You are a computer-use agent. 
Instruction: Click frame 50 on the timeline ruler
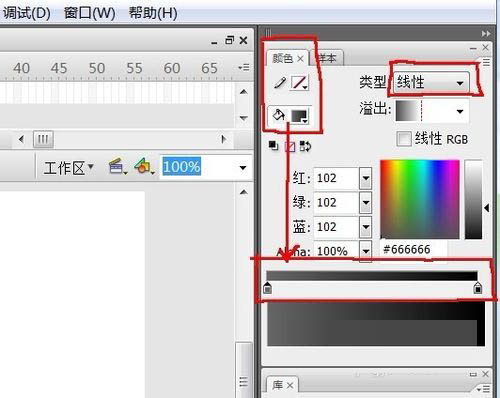(97, 68)
